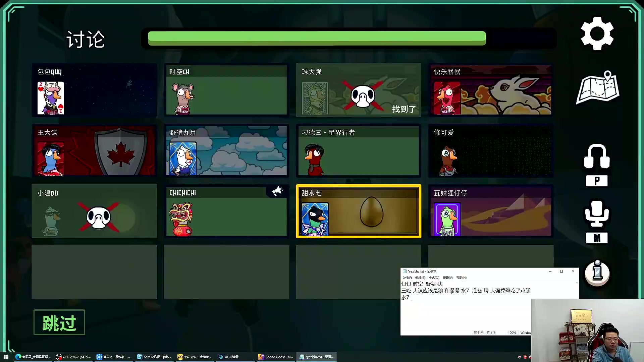The width and height of the screenshot is (644, 362).
Task: Expand the 帮助(H) menu in Notepad
Action: click(461, 278)
